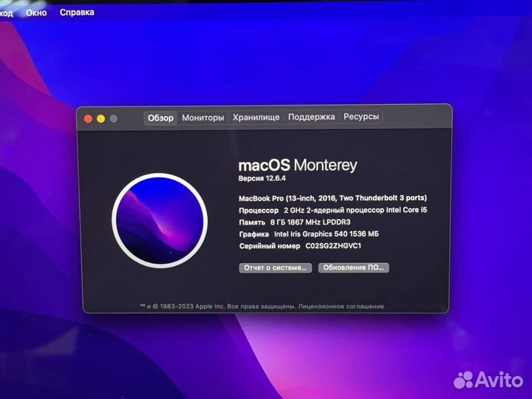
Task: Click the macOS Monterey circular logo
Action: click(160, 220)
